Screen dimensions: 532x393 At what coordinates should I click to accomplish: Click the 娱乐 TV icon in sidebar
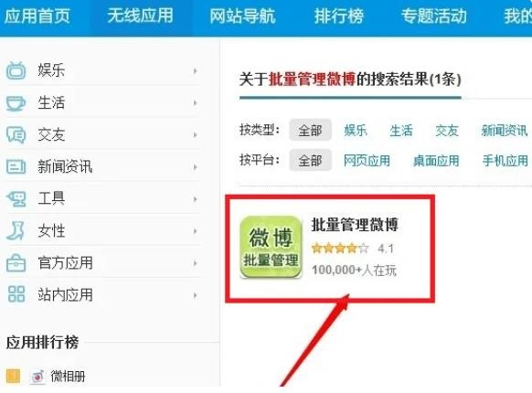16,70
